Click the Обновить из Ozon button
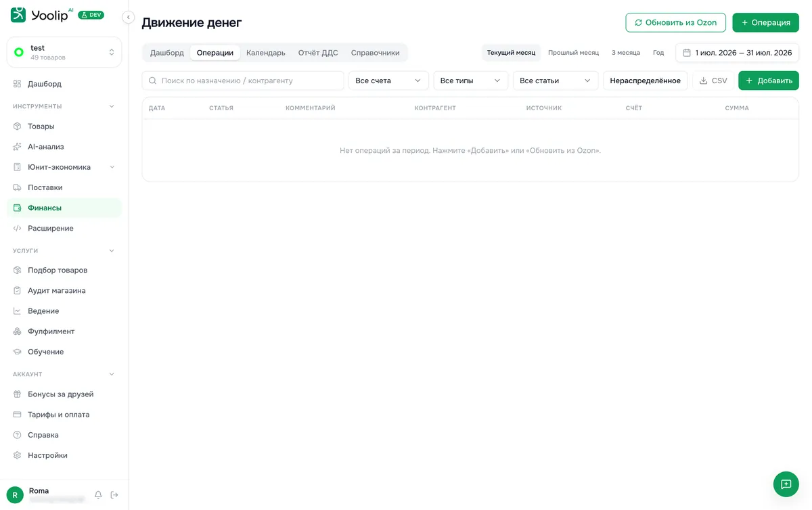Screen dimensions: 812x510 tap(675, 22)
